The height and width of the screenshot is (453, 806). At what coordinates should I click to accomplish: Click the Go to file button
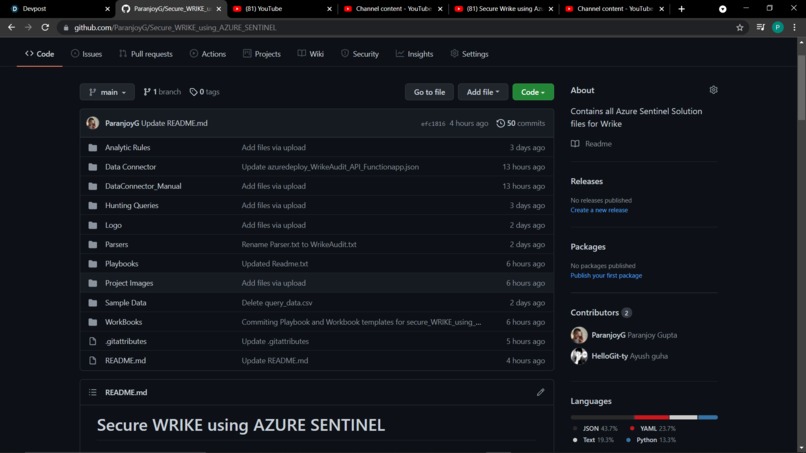coord(429,92)
